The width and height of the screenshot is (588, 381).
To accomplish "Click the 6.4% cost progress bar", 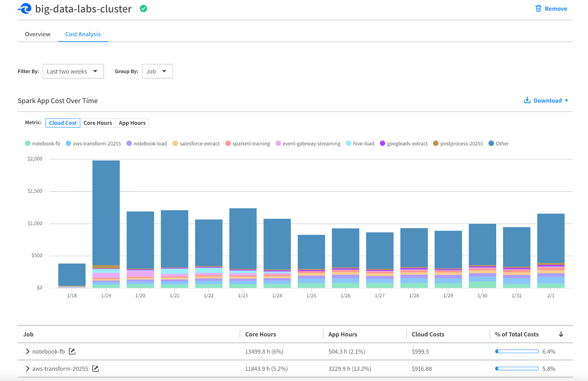I will (x=517, y=351).
